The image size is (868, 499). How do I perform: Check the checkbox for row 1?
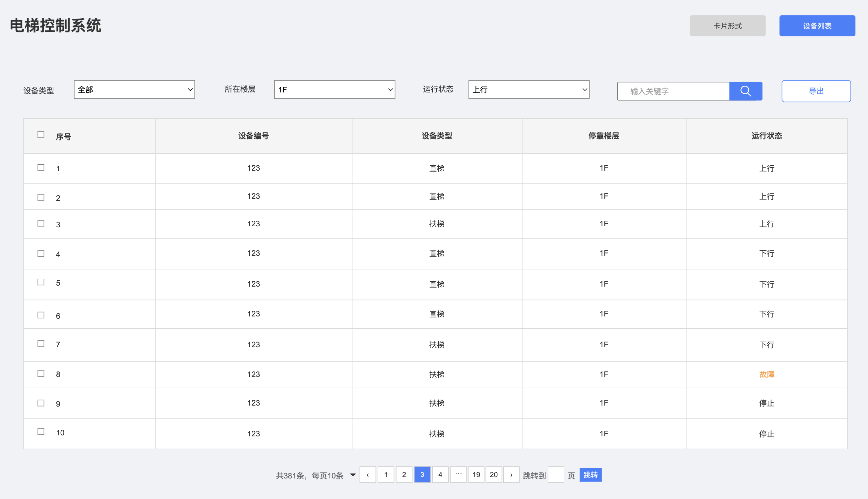(x=41, y=168)
